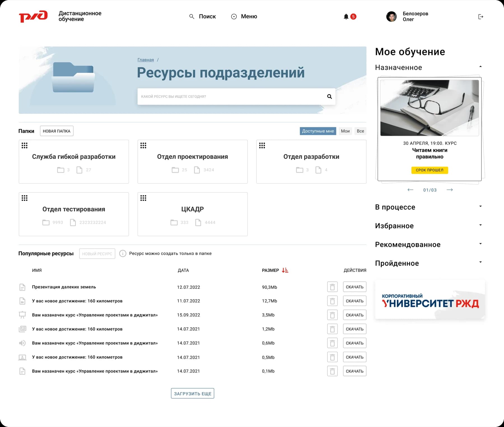Image resolution: width=504 pixels, height=427 pixels.
Task: Click the РЖД logo in the top left
Action: pos(33,16)
